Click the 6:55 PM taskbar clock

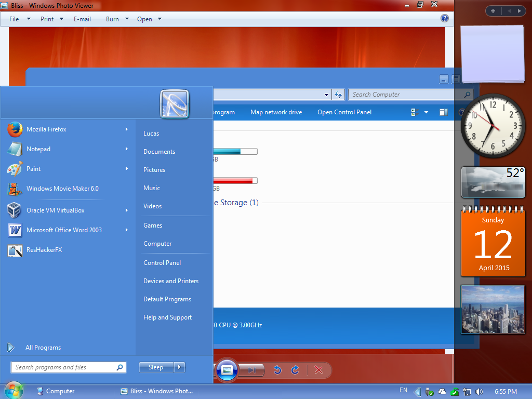coord(506,392)
